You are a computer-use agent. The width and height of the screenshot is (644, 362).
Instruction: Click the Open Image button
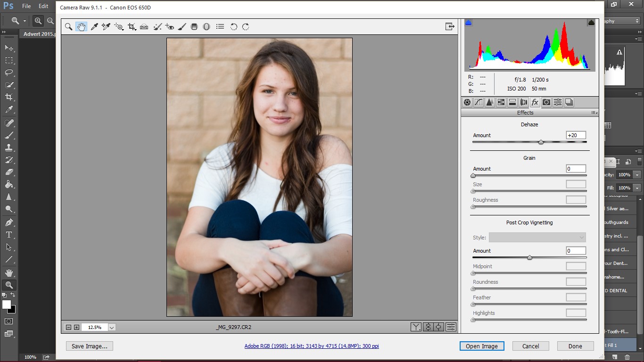pos(482,346)
